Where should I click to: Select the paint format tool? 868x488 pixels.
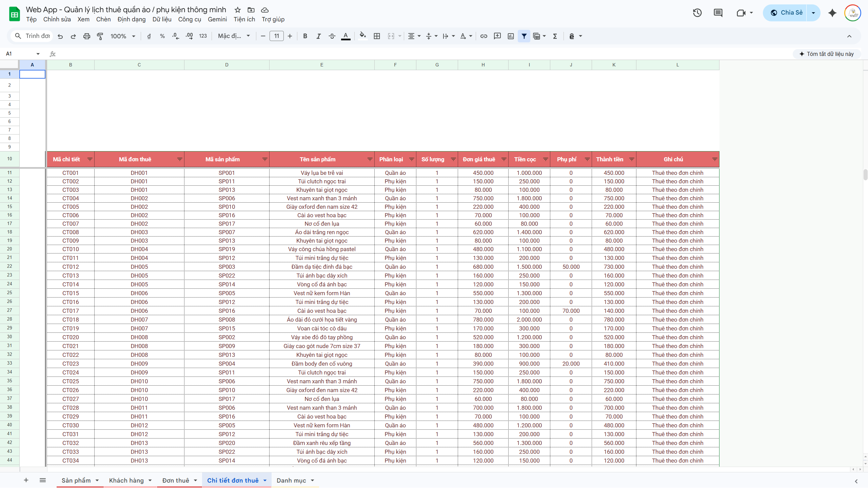click(100, 36)
